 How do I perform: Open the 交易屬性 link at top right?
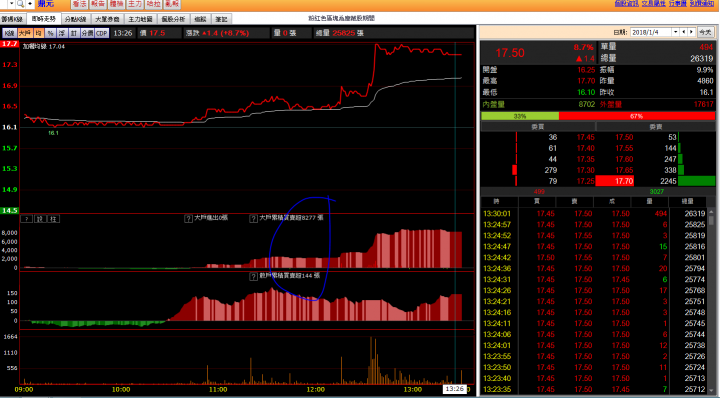tap(653, 3)
